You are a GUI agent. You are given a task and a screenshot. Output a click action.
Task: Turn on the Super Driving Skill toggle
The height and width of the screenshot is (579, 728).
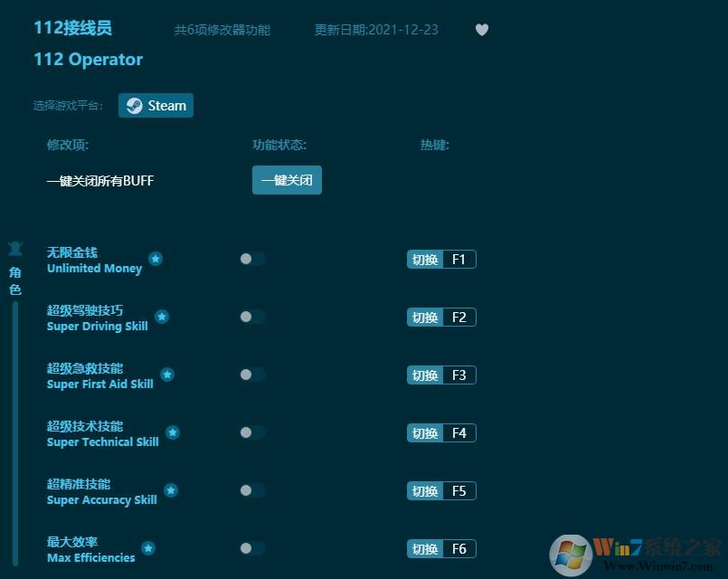click(252, 317)
